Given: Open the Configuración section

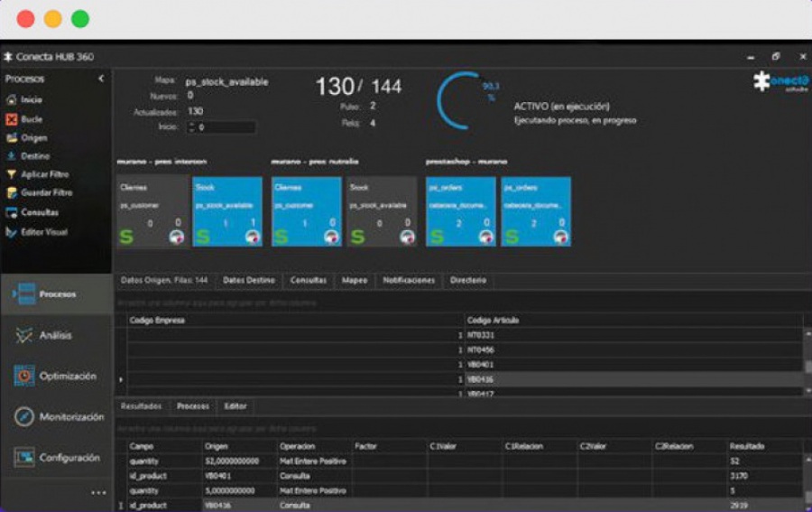Looking at the screenshot, I should [x=57, y=458].
